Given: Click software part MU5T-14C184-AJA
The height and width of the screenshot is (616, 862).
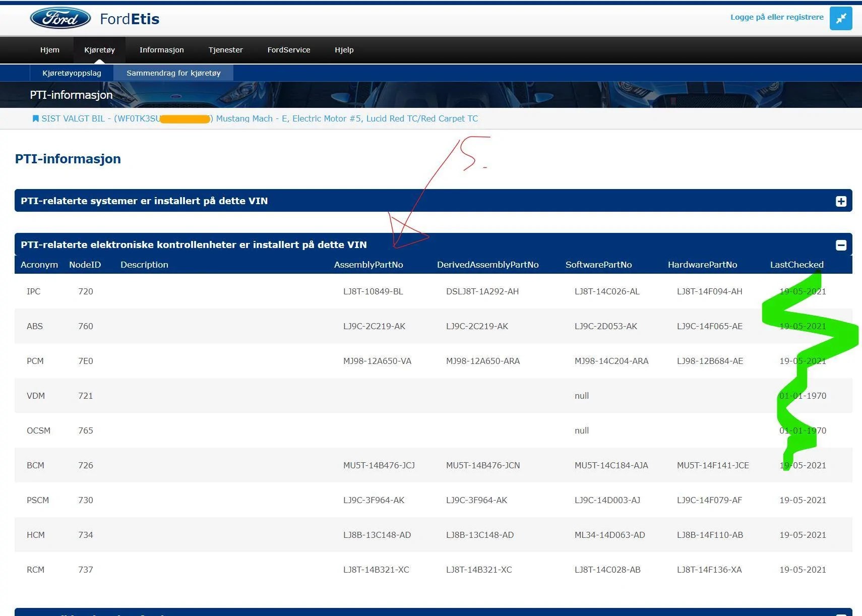Looking at the screenshot, I should (x=611, y=465).
